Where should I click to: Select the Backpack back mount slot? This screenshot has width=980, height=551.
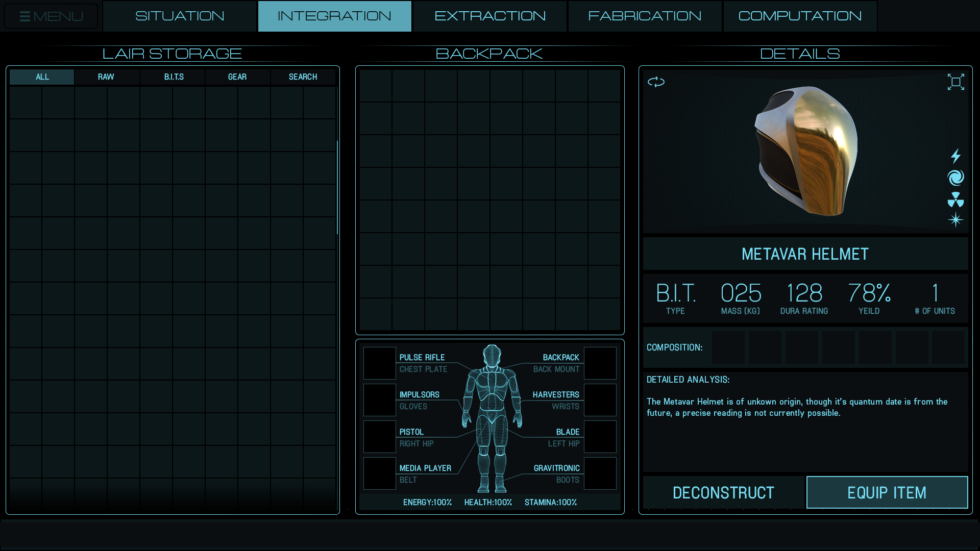600,363
